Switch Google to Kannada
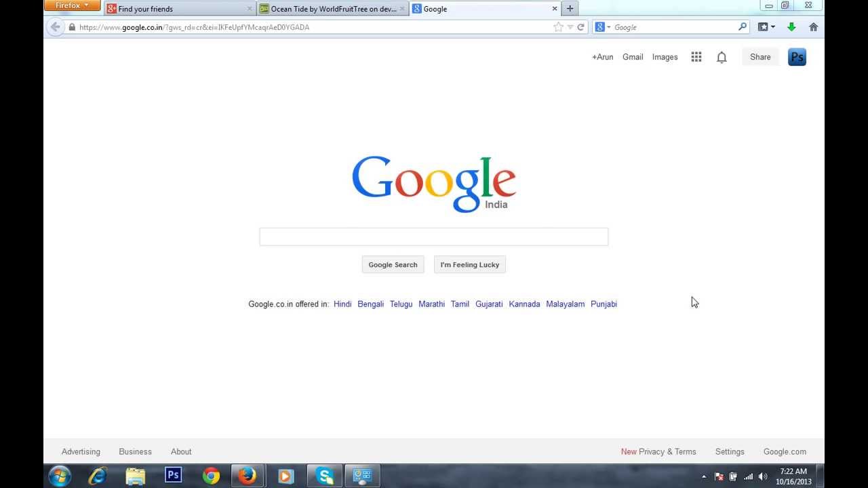Screen dimensions: 868x488 click(x=524, y=304)
